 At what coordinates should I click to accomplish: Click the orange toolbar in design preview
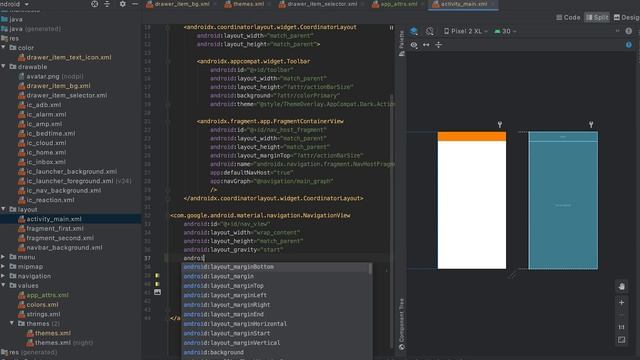point(472,136)
